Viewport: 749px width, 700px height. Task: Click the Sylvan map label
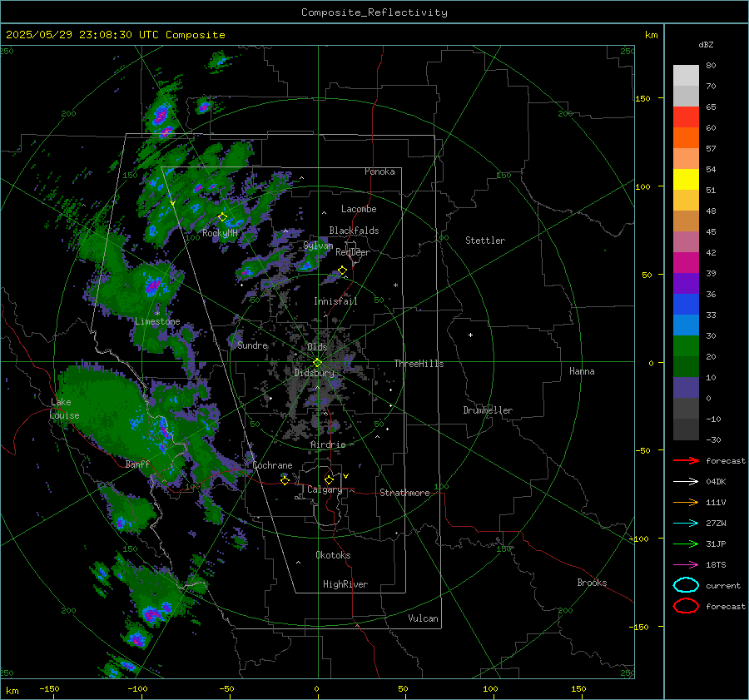pyautogui.click(x=318, y=246)
